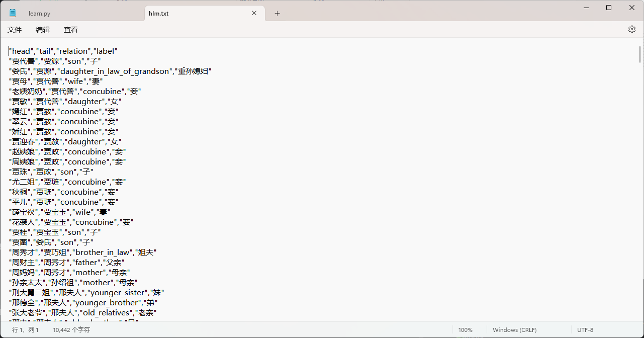Place cursor in the "head","tail" header line
This screenshot has width=644, height=338.
tap(63, 51)
